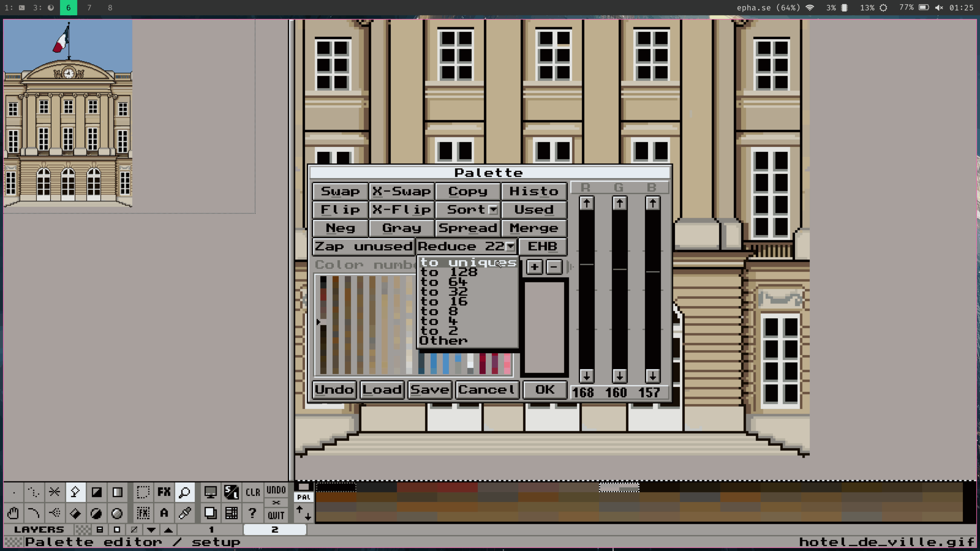Image resolution: width=980 pixels, height=551 pixels.
Task: Switch to workspace 7
Action: 89,8
